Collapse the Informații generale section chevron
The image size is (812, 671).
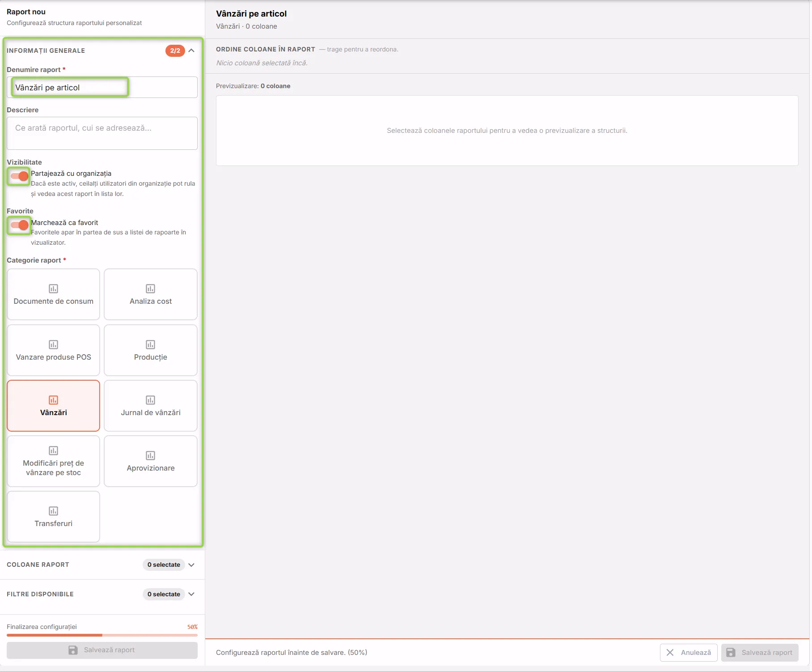(191, 51)
